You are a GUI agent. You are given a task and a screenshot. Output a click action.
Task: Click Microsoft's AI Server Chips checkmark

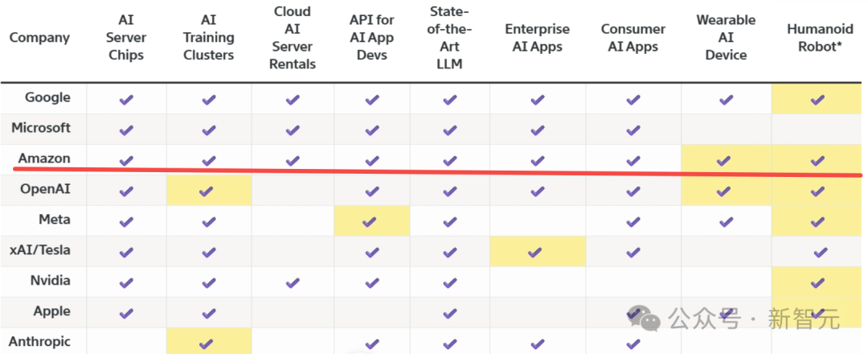click(126, 130)
